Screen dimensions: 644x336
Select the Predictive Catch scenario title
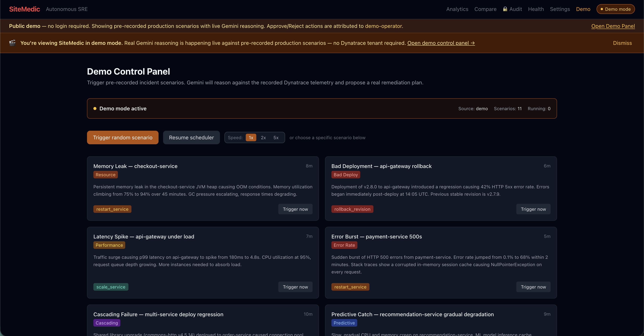click(x=413, y=314)
